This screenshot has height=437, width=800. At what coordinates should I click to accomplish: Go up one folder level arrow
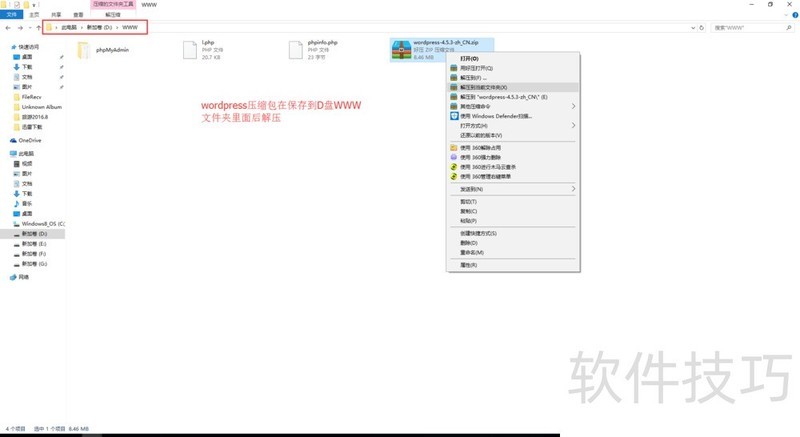point(38,28)
